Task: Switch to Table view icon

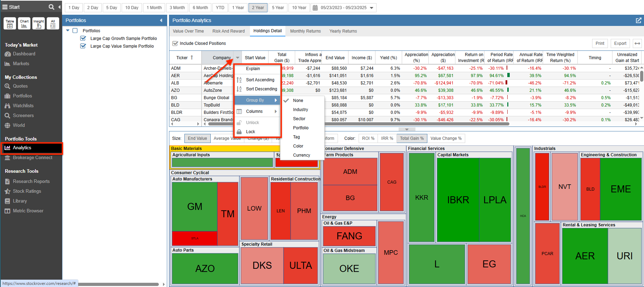Action: coord(10,23)
